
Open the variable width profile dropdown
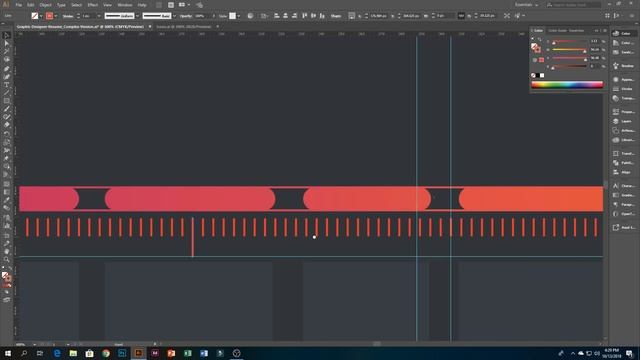click(x=137, y=16)
